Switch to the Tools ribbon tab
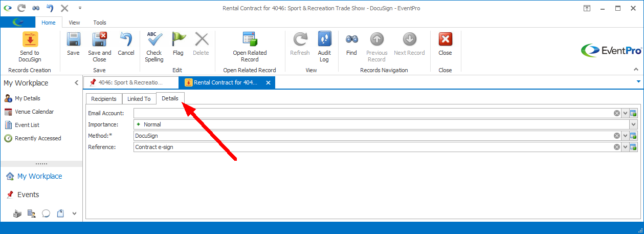The width and height of the screenshot is (644, 234). (100, 23)
